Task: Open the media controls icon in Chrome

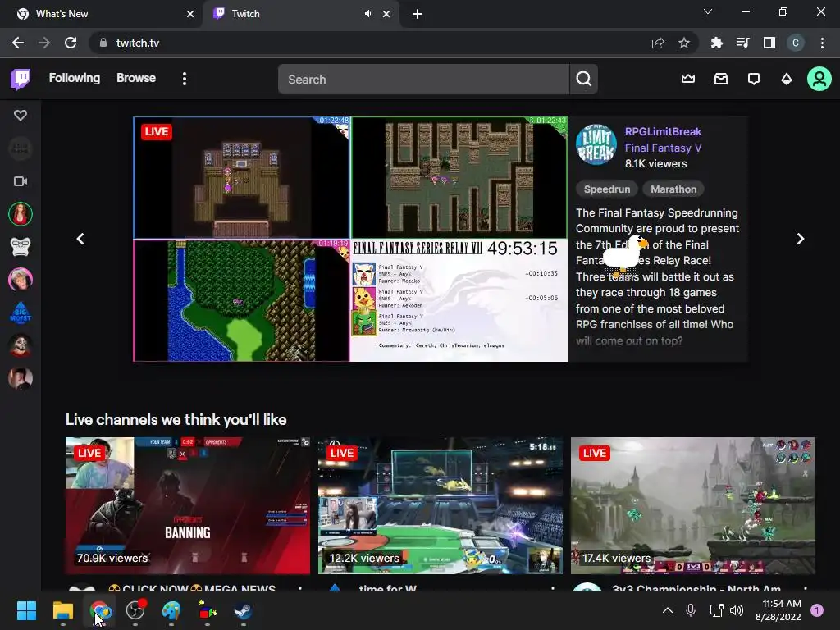Action: tap(742, 43)
